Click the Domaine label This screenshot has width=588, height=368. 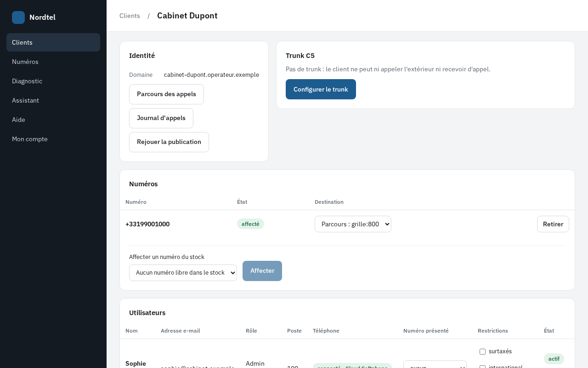pyautogui.click(x=141, y=75)
